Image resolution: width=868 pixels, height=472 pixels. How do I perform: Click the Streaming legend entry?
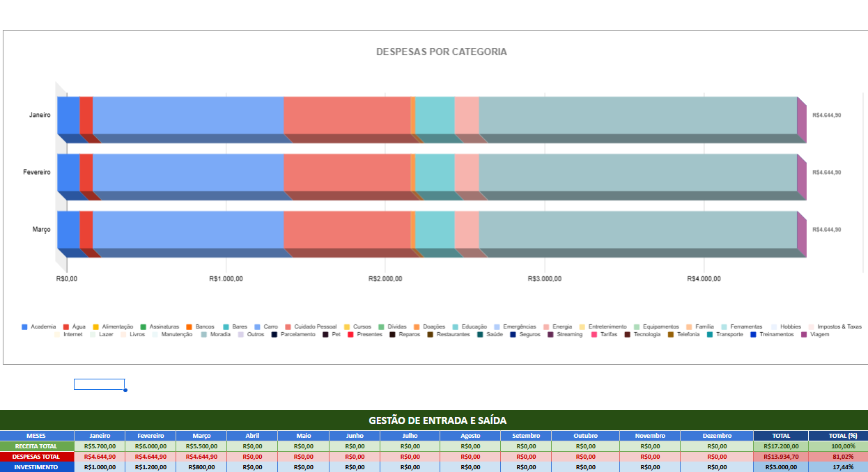click(x=568, y=334)
